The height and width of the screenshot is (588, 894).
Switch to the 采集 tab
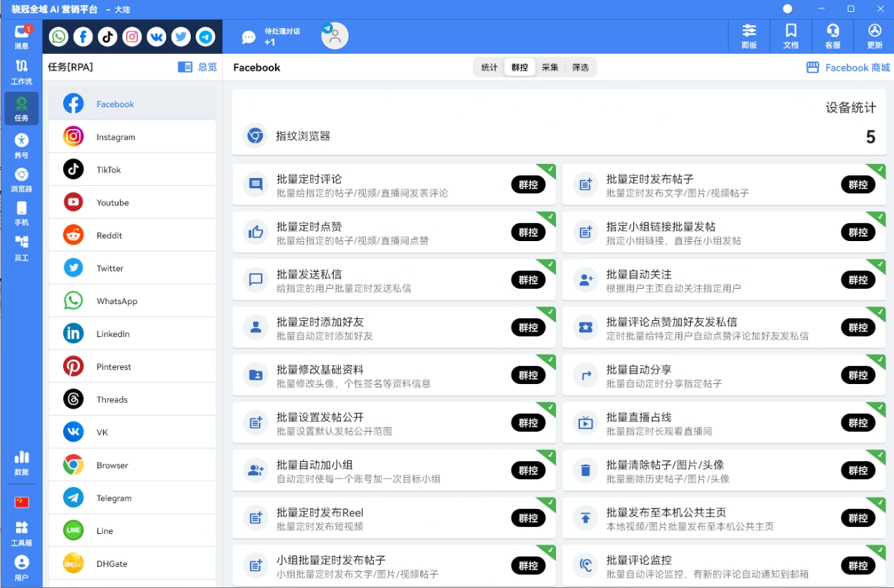tap(550, 67)
